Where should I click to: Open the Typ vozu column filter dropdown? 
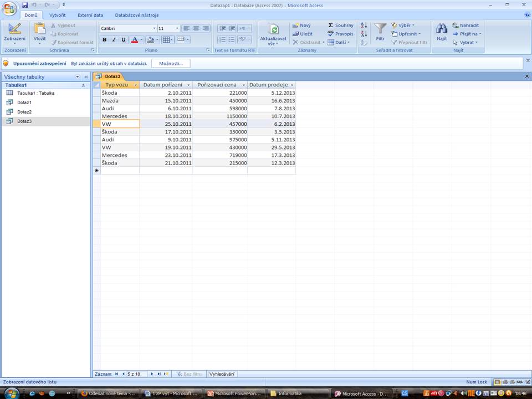click(x=135, y=85)
